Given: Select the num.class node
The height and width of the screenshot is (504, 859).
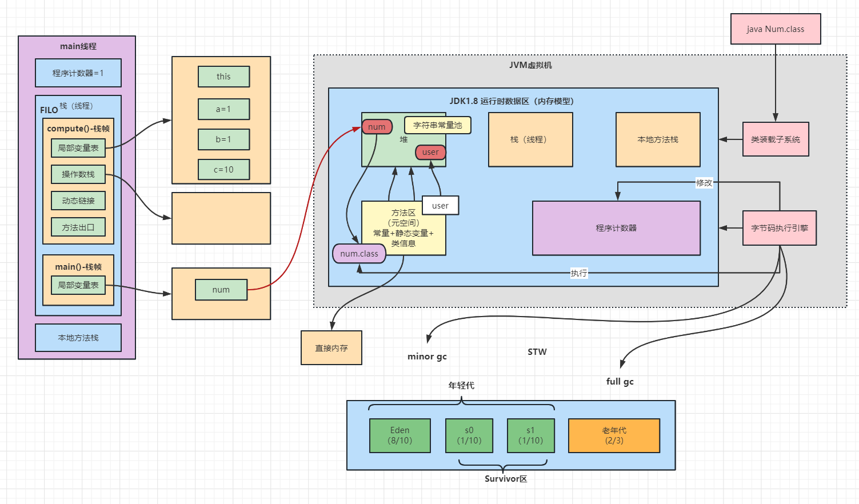Looking at the screenshot, I should 359,253.
